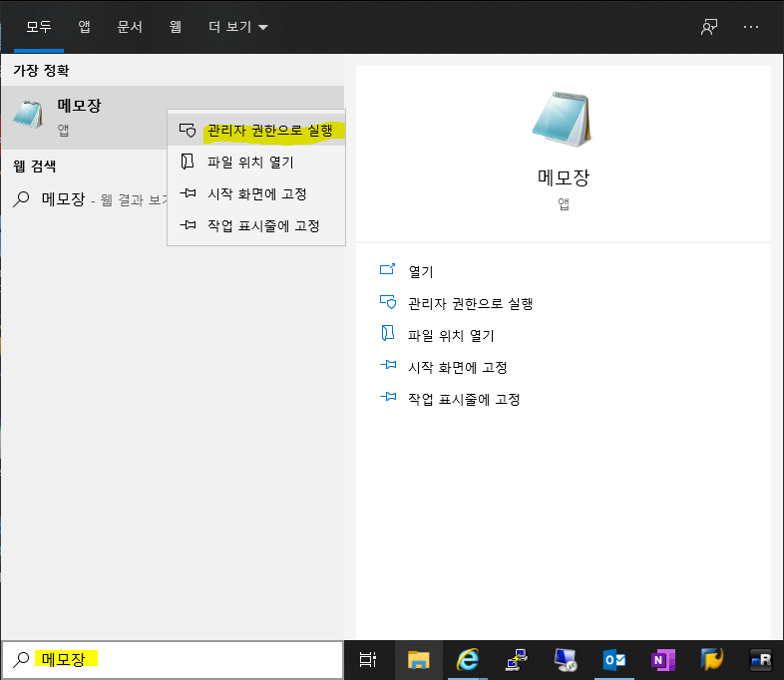Click the search box magnifier icon
784x680 pixels.
pos(21,659)
